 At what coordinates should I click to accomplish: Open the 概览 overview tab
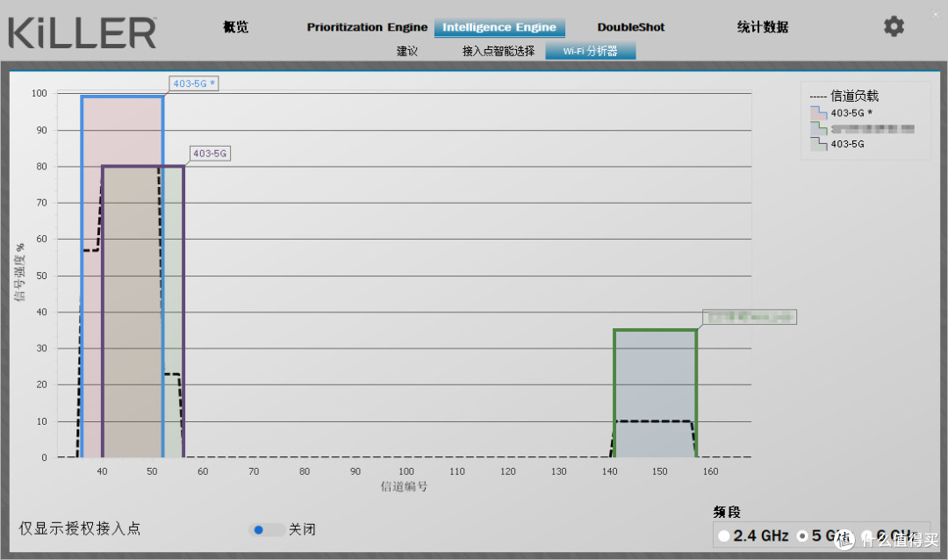click(x=235, y=26)
